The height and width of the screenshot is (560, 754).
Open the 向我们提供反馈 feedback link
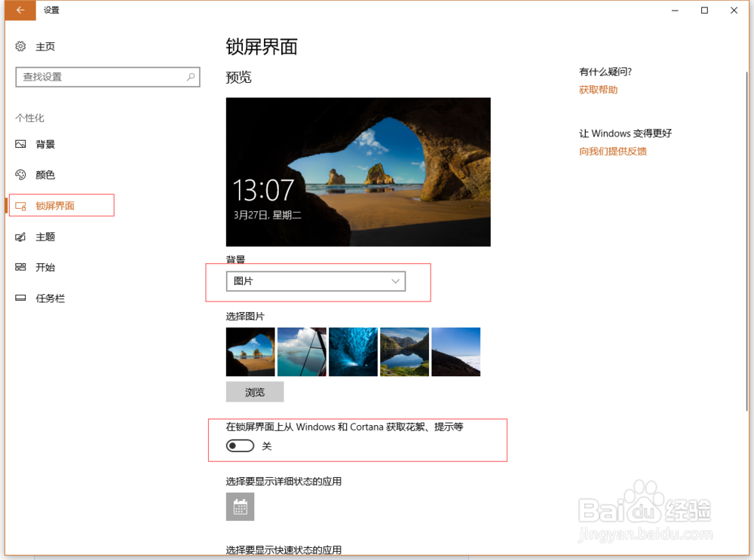[x=612, y=151]
